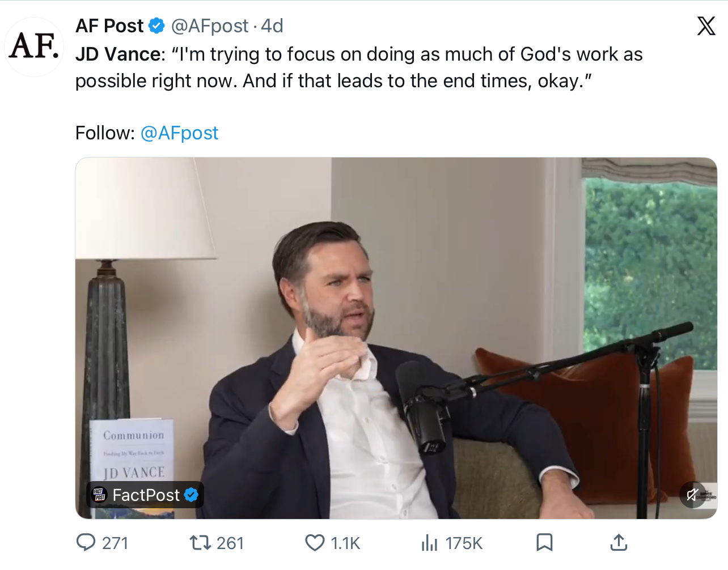This screenshot has height=570, width=728.
Task: Open the @AFpost follow link
Action: click(x=179, y=133)
